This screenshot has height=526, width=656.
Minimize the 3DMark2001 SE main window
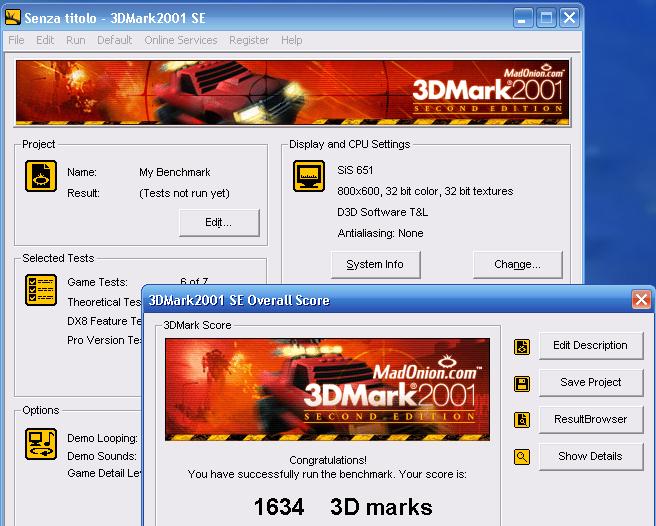click(x=522, y=18)
